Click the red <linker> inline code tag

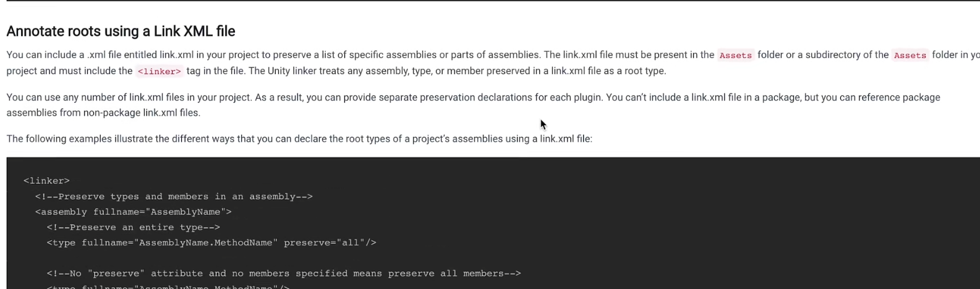pos(159,71)
